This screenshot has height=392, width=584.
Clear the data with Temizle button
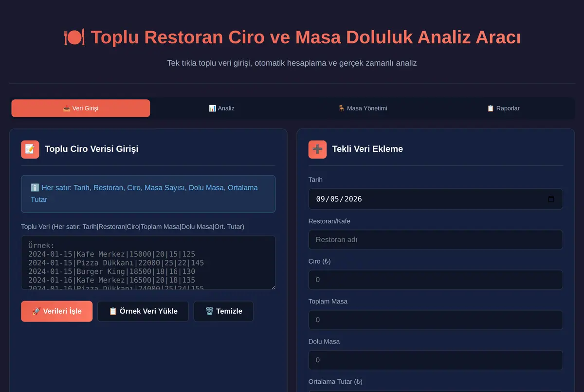tap(223, 311)
